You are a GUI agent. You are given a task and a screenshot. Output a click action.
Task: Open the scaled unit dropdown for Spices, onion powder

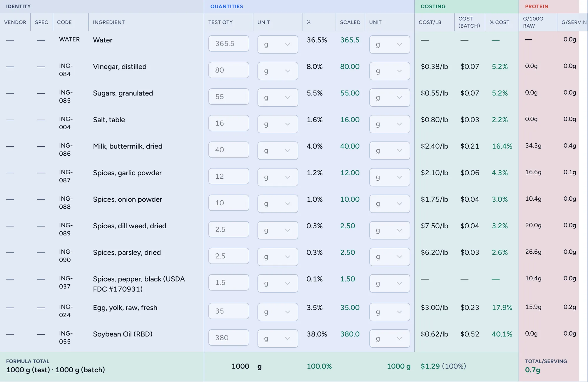(x=390, y=204)
